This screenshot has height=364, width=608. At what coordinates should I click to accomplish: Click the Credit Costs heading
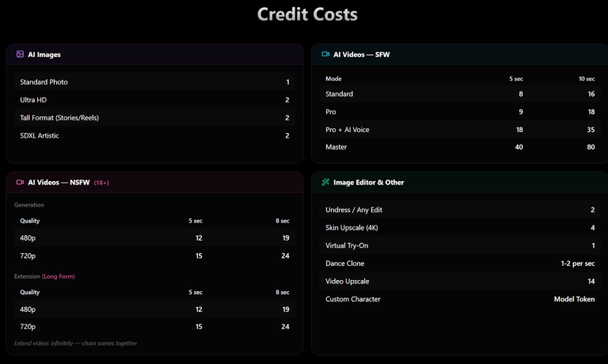click(x=307, y=14)
